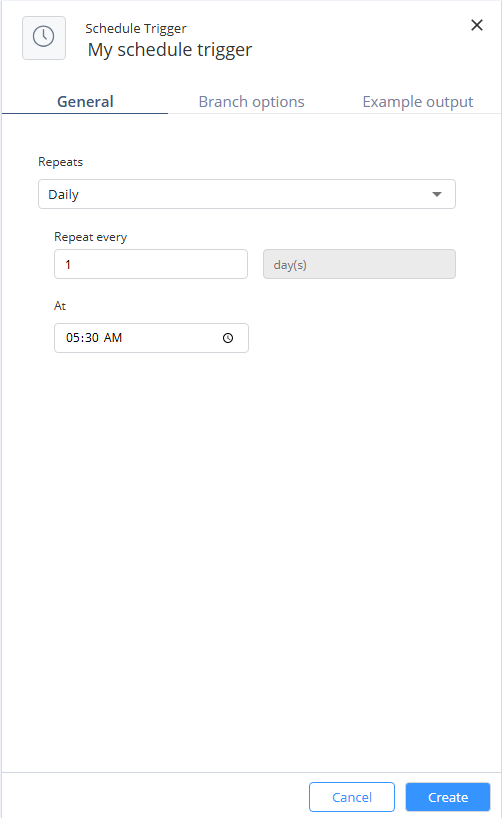Screen dimensions: 503x818
Task: Create the schedule trigger
Action: tap(448, 797)
